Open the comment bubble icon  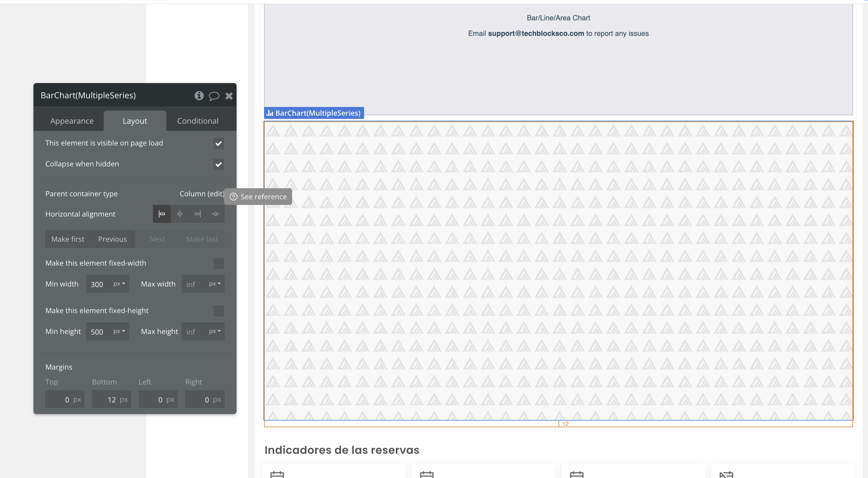(214, 96)
